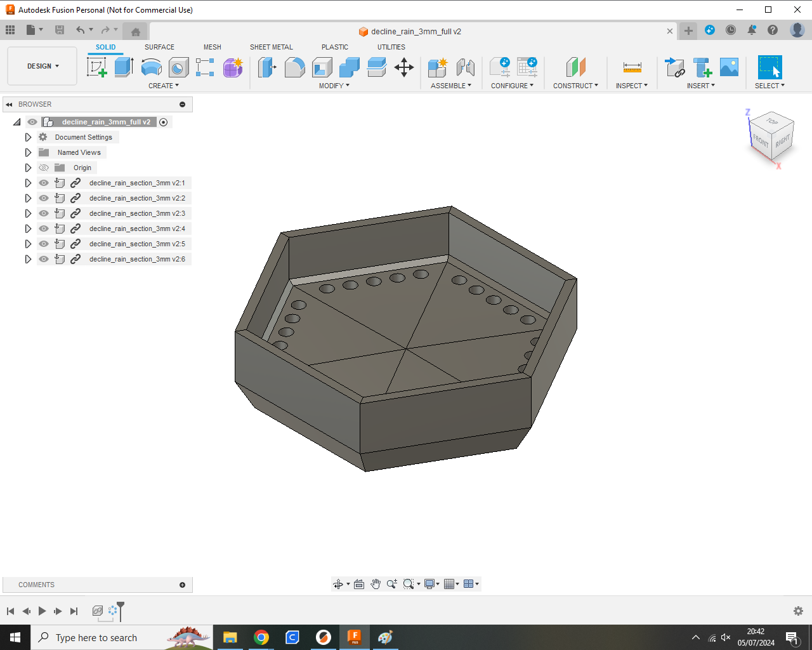Viewport: 812px width, 650px height.
Task: Open the DESIGN workspace switcher
Action: coord(42,66)
